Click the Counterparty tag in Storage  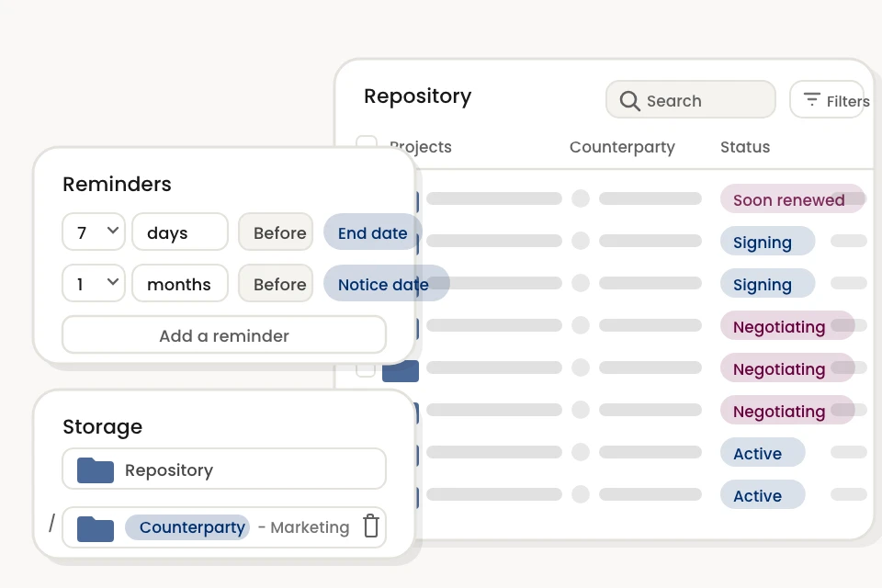tap(187, 527)
